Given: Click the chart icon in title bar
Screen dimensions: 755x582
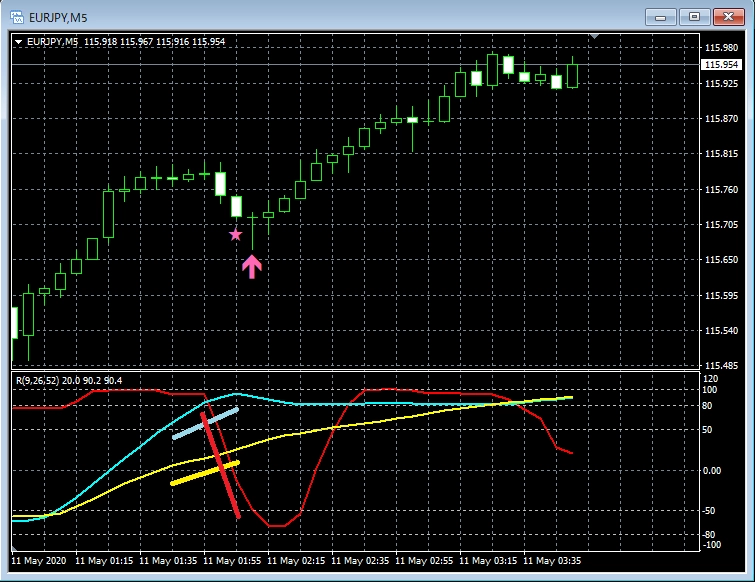Looking at the screenshot, I should [16, 16].
